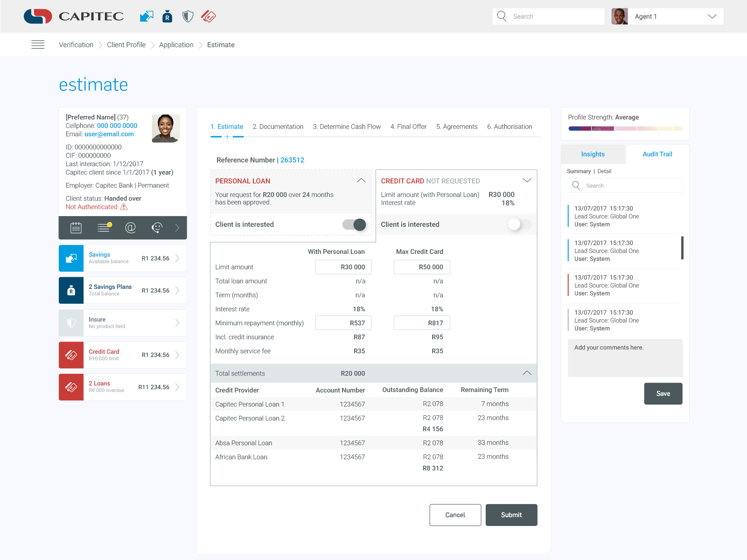Edit With Personal Loan limit R30 000 field
This screenshot has width=747, height=560.
click(x=343, y=267)
